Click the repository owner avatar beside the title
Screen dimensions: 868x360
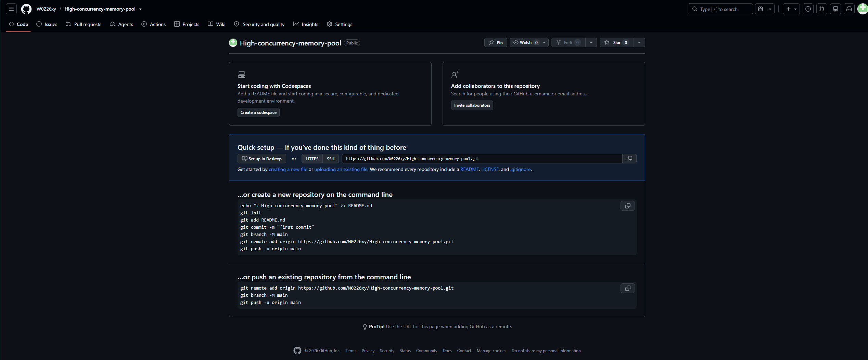coord(233,43)
